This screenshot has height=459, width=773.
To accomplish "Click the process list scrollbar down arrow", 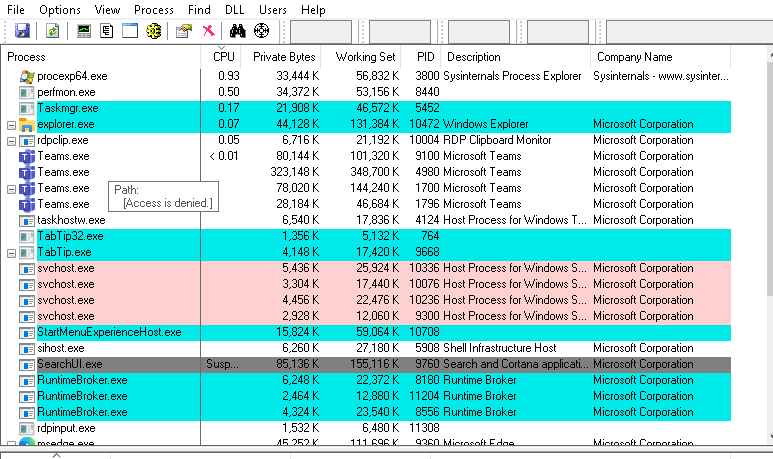I will [x=771, y=436].
